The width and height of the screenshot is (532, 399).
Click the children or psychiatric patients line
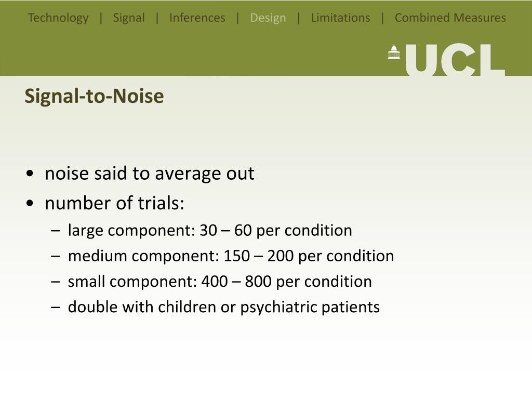(x=223, y=307)
